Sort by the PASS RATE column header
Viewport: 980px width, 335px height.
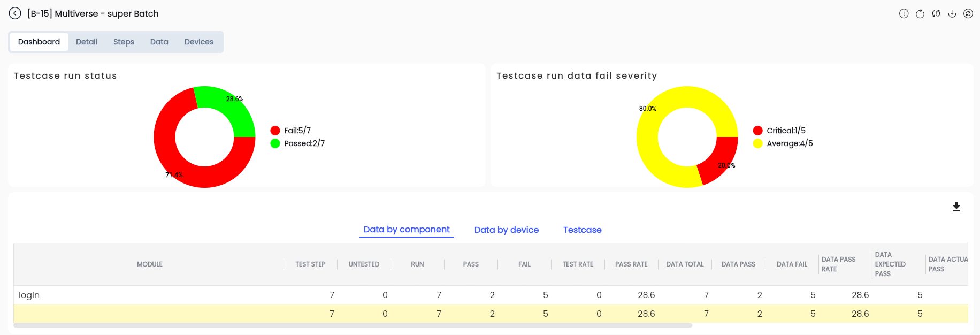tap(631, 264)
